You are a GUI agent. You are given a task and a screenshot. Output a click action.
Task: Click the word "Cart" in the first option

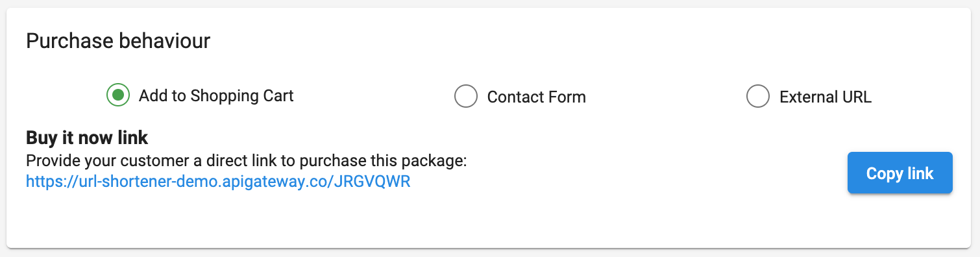click(x=279, y=96)
